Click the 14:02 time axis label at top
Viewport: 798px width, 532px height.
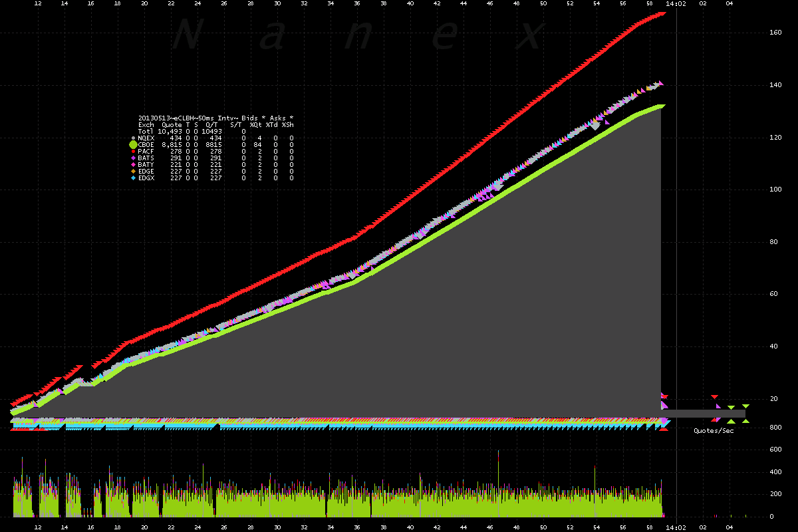(676, 4)
